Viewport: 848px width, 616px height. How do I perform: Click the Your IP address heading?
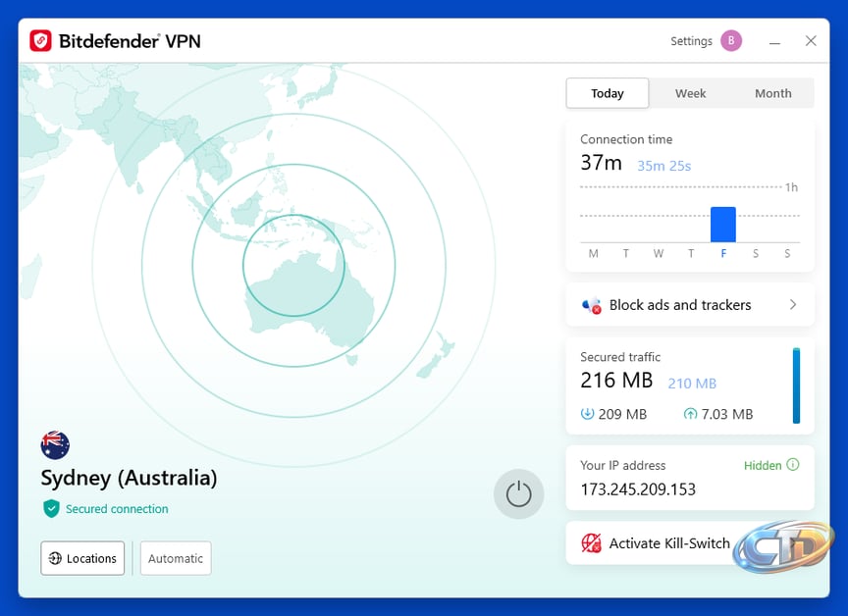(x=623, y=465)
